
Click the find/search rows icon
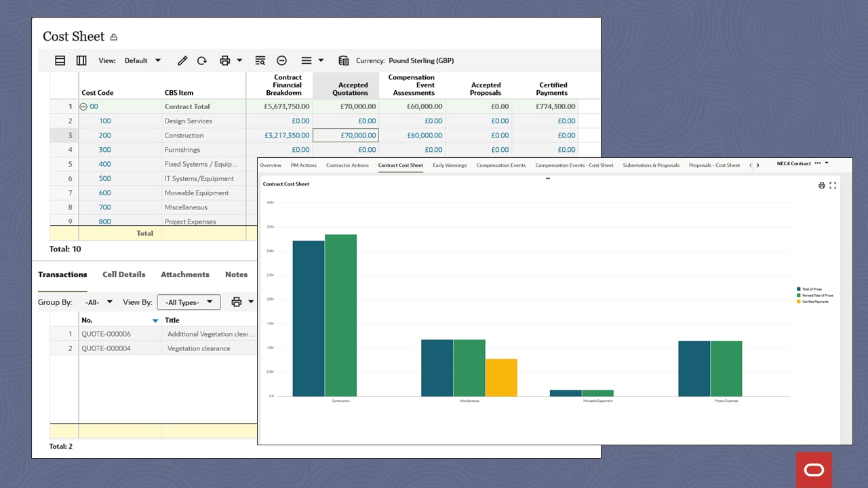click(260, 60)
